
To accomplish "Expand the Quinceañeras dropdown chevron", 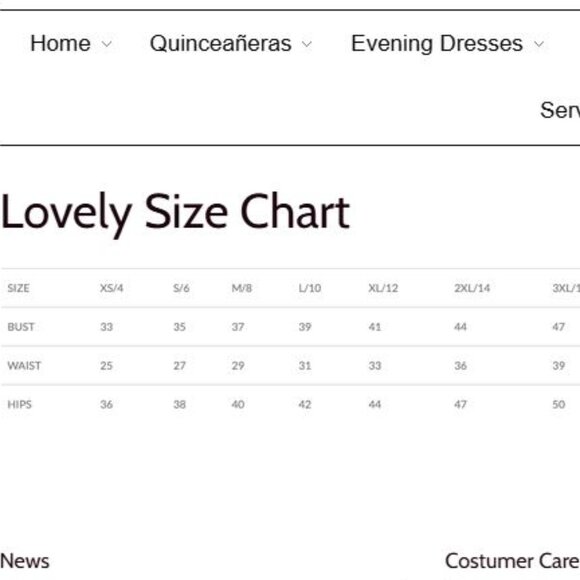I will (x=307, y=44).
